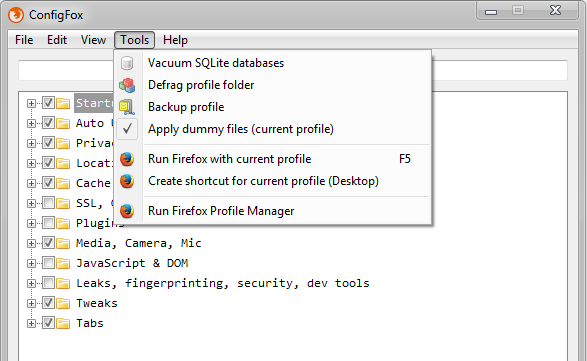Uncheck the Tabs checkbox
This screenshot has width=587, height=361.
tap(48, 323)
